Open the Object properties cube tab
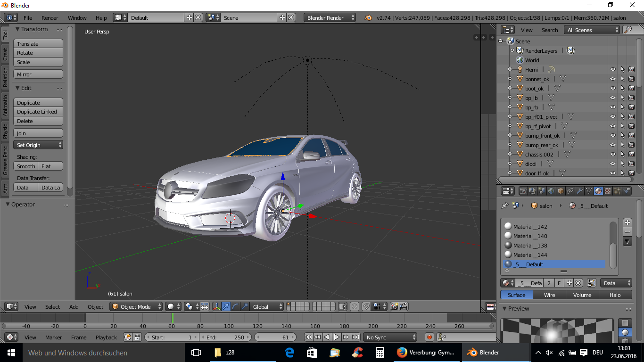 click(561, 191)
